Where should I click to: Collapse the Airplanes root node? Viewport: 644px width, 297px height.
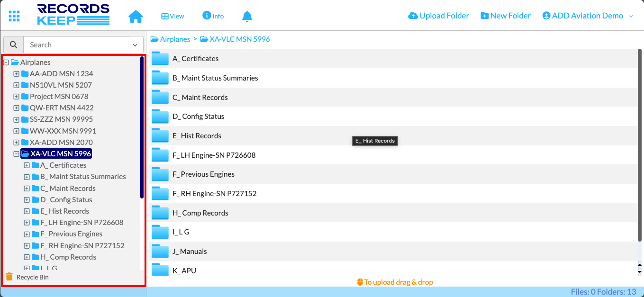[x=6, y=63]
